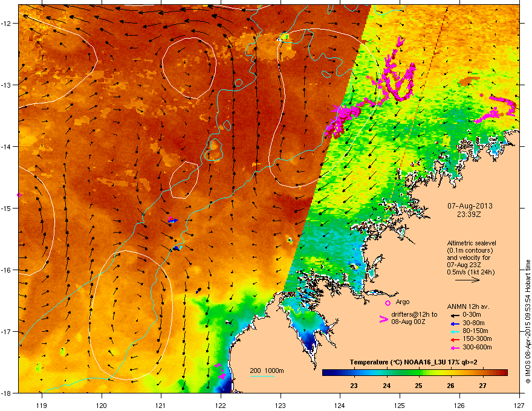Click longitude axis label "127"
532x411 pixels.
pyautogui.click(x=519, y=406)
